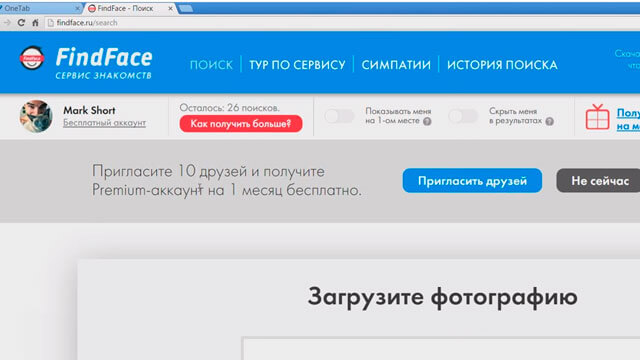Screen dimensions: 640x360
Task: Click 'Как получить больше?' button
Action: point(241,124)
